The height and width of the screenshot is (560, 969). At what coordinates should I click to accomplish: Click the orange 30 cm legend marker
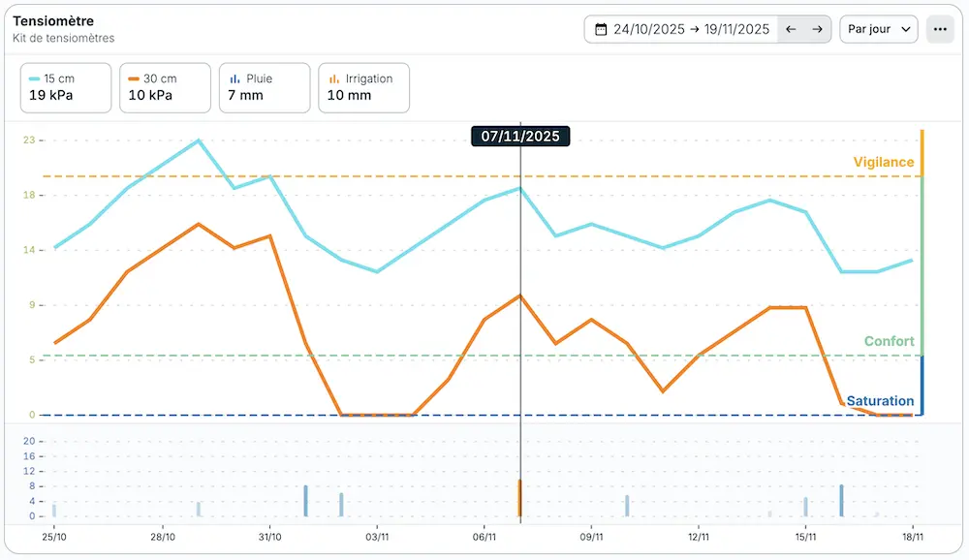134,78
